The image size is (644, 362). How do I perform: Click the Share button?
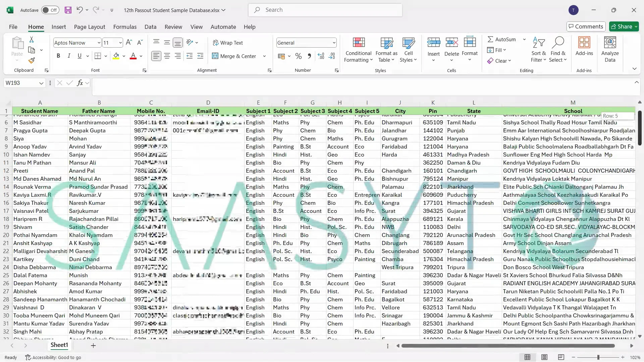pyautogui.click(x=621, y=26)
